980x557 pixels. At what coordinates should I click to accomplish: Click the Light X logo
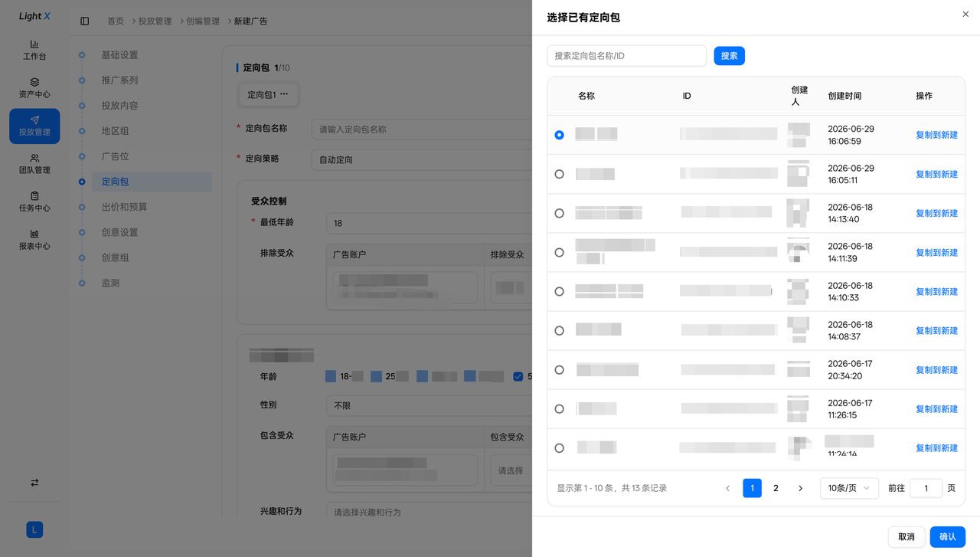[x=34, y=16]
